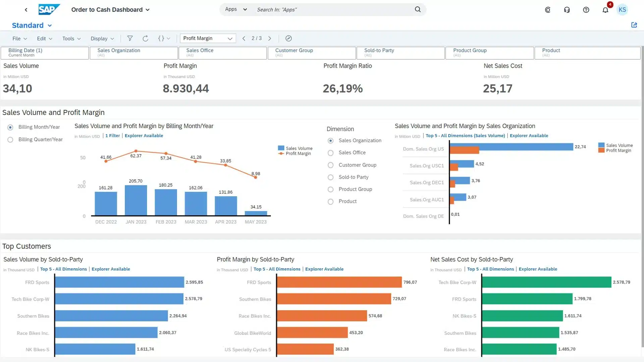
Task: Click the search magnifier icon
Action: pos(417,9)
